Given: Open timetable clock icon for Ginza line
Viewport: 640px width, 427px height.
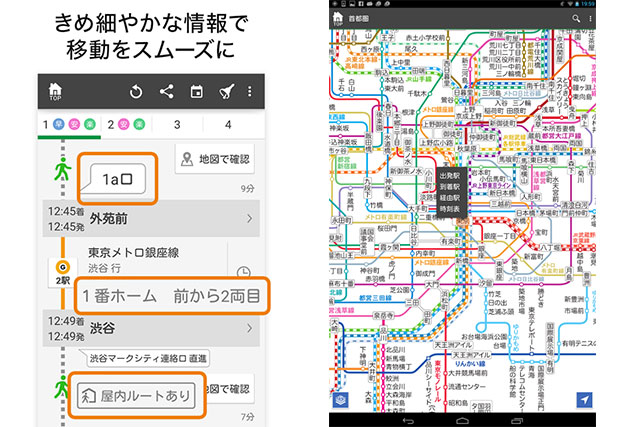Looking at the screenshot, I should point(244,272).
